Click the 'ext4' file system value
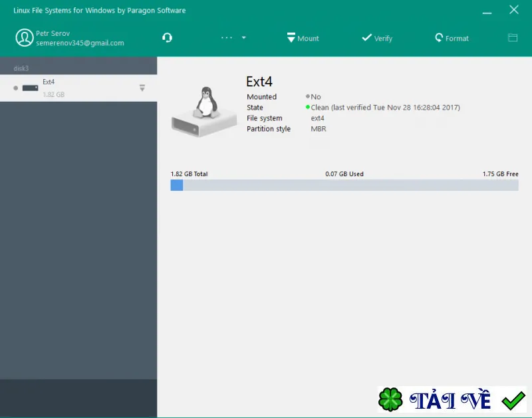Image resolution: width=532 pixels, height=418 pixels. pyautogui.click(x=318, y=118)
